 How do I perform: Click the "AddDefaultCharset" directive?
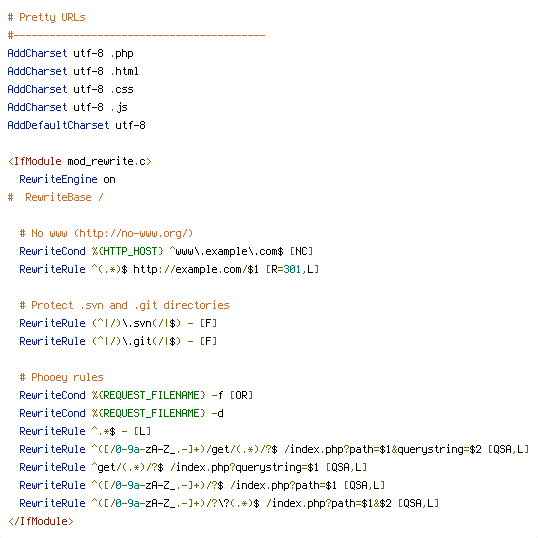click(58, 125)
